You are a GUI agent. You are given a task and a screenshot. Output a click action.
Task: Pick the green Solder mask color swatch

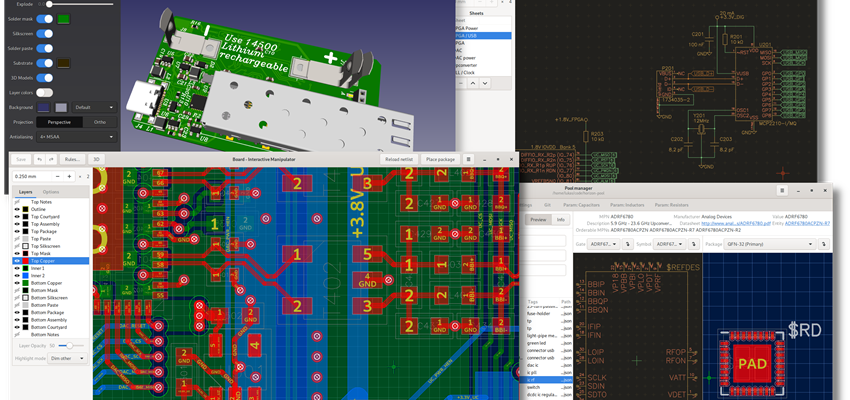coord(64,19)
